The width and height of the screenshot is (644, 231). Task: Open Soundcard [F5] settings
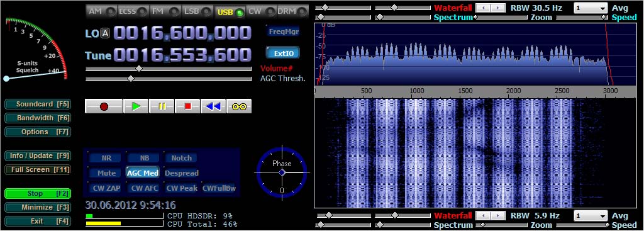37,104
